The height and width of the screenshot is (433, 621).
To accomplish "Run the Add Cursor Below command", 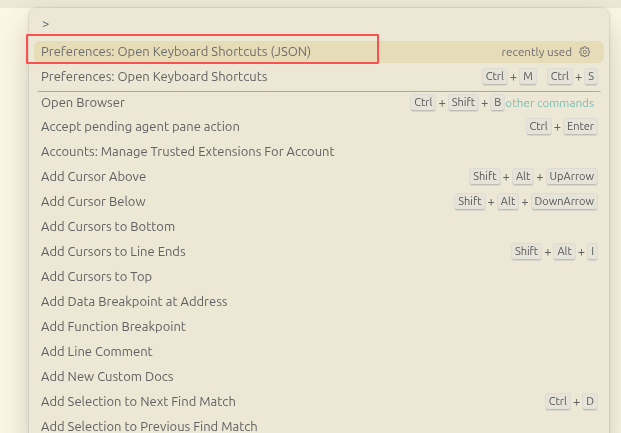I will 319,201.
